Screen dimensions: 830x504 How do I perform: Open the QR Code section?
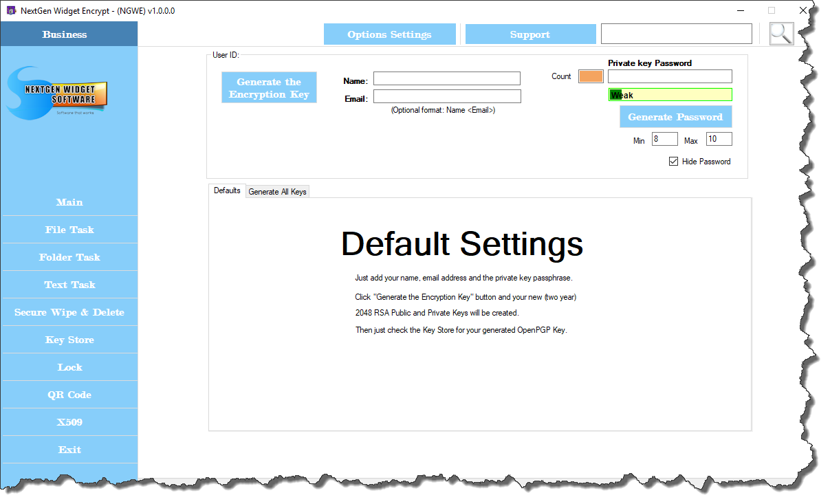(x=69, y=395)
